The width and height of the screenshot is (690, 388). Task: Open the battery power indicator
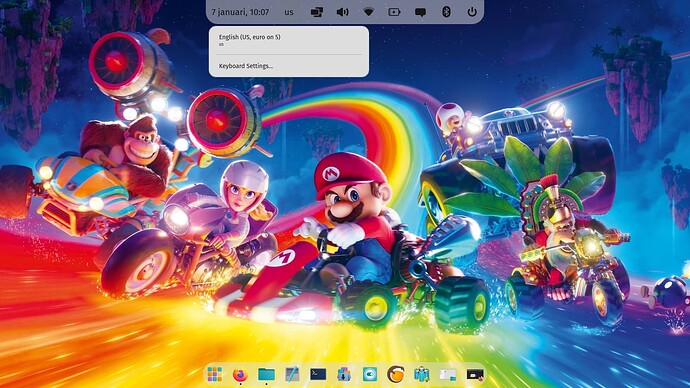(x=394, y=12)
